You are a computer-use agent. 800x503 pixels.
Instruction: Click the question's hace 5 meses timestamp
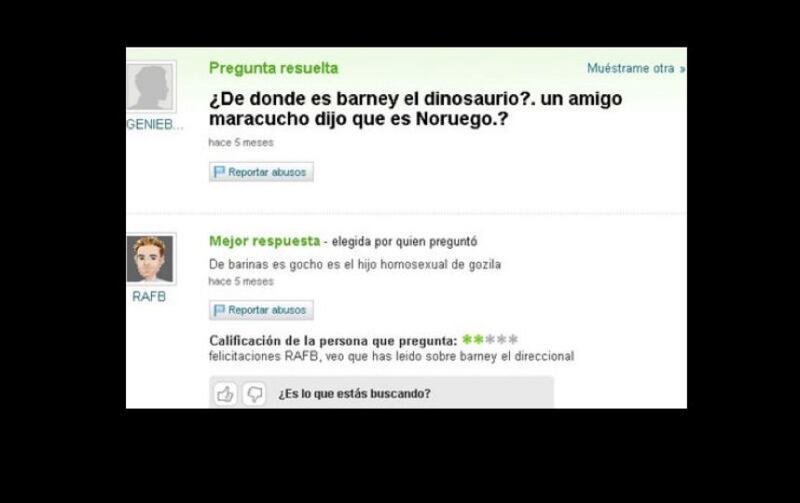pyautogui.click(x=241, y=142)
